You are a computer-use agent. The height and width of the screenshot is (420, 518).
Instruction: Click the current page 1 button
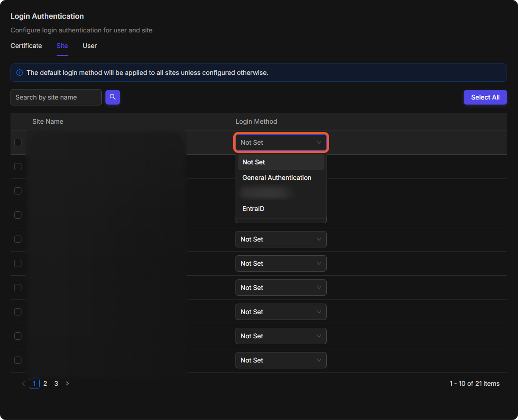coord(34,383)
